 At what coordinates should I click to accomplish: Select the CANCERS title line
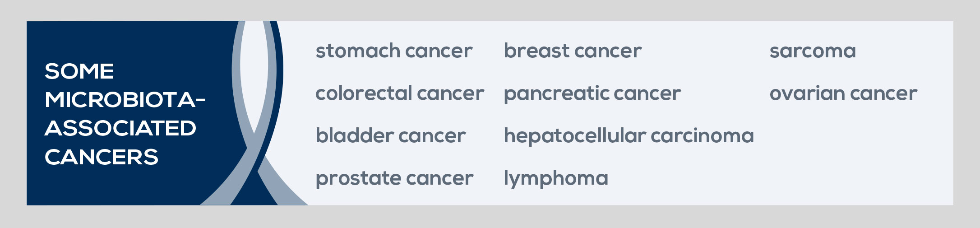(x=102, y=157)
